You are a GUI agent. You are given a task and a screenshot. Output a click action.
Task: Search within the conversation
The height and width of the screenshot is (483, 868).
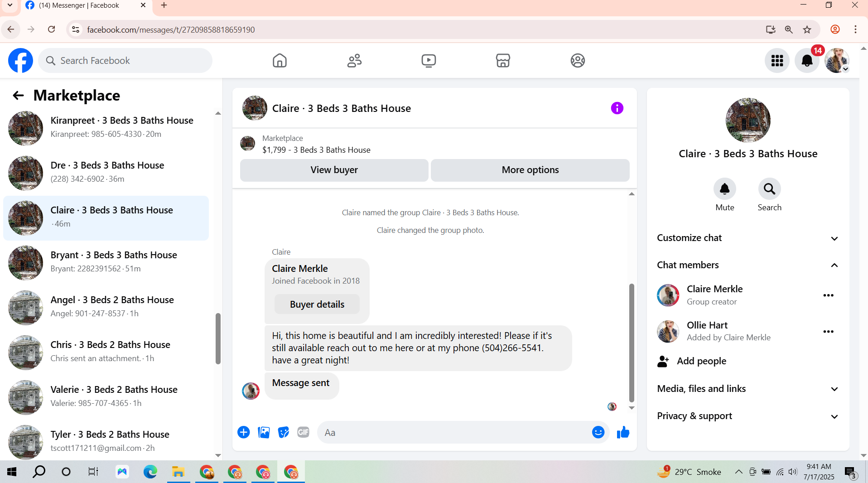[x=769, y=189]
